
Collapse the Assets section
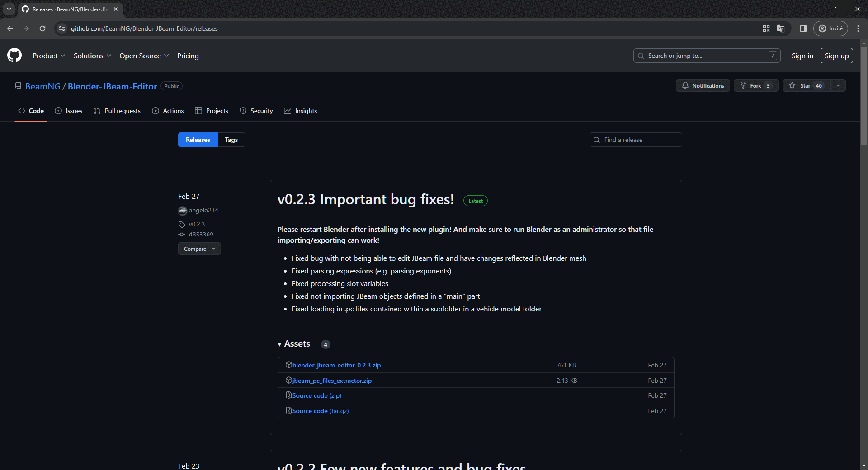coord(294,344)
